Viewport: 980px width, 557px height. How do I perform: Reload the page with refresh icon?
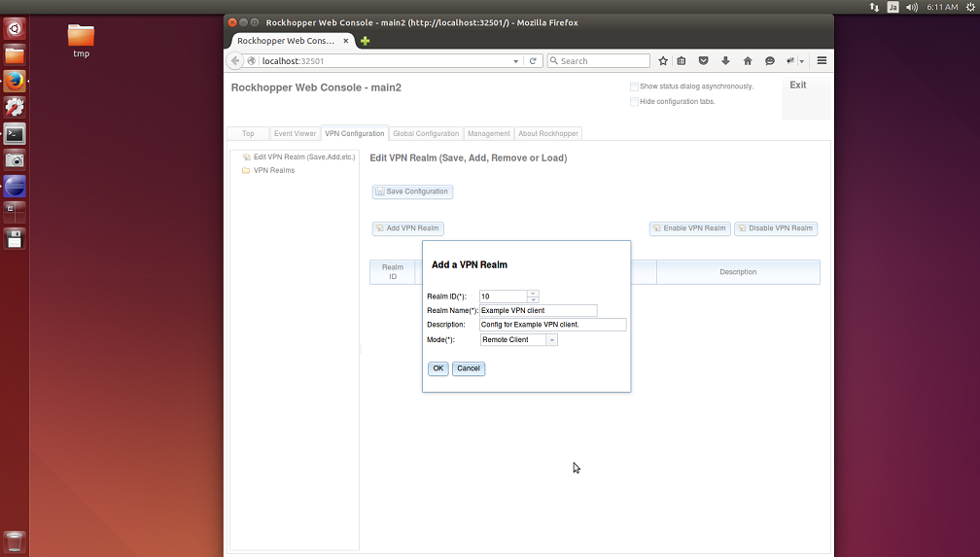pos(532,60)
